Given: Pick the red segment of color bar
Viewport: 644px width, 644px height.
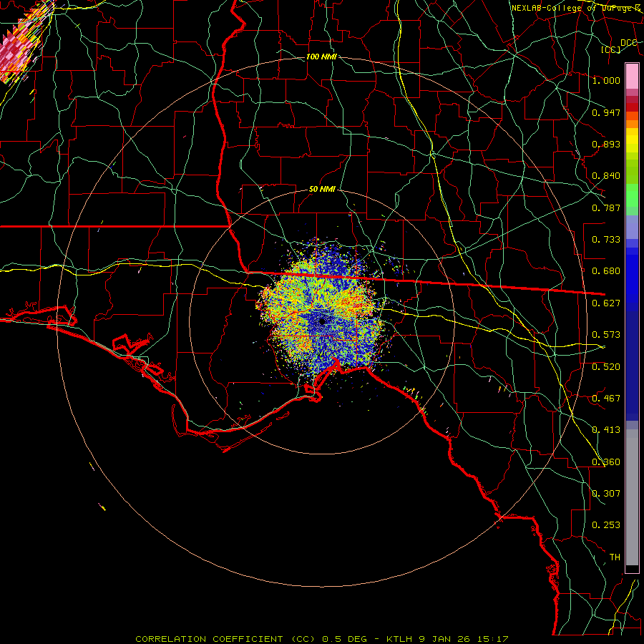Looking at the screenshot, I should tap(632, 107).
